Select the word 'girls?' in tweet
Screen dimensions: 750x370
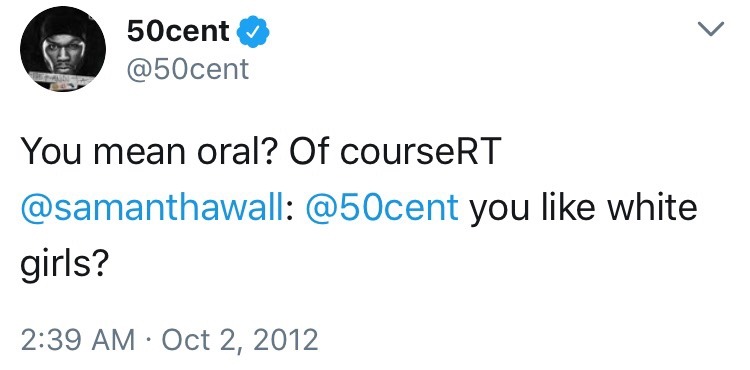[62, 263]
